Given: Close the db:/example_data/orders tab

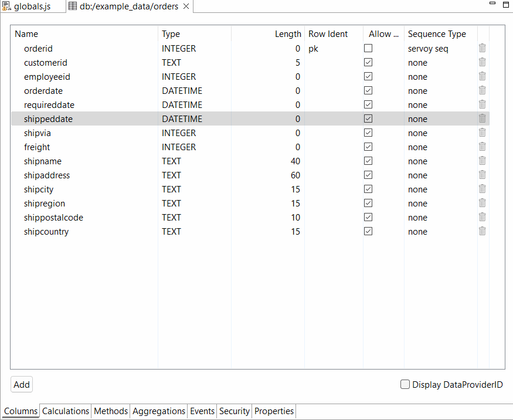Looking at the screenshot, I should (186, 6).
